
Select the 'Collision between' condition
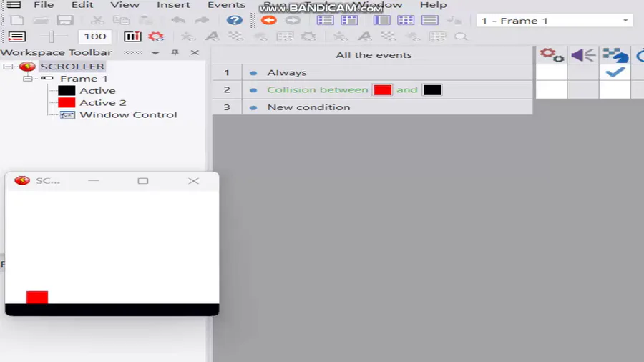[x=318, y=90]
